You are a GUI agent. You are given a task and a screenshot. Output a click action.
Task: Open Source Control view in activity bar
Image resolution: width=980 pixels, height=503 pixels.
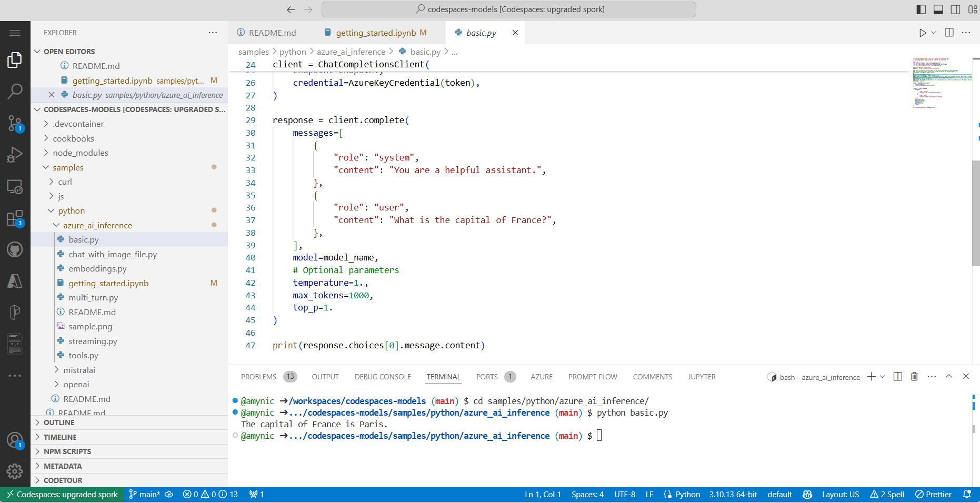(x=15, y=124)
